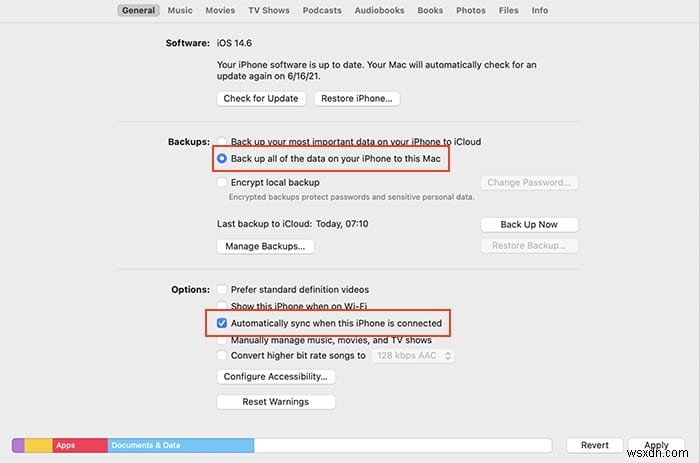This screenshot has width=700, height=463.
Task: Check Prefer standard definition videos
Action: click(x=223, y=290)
